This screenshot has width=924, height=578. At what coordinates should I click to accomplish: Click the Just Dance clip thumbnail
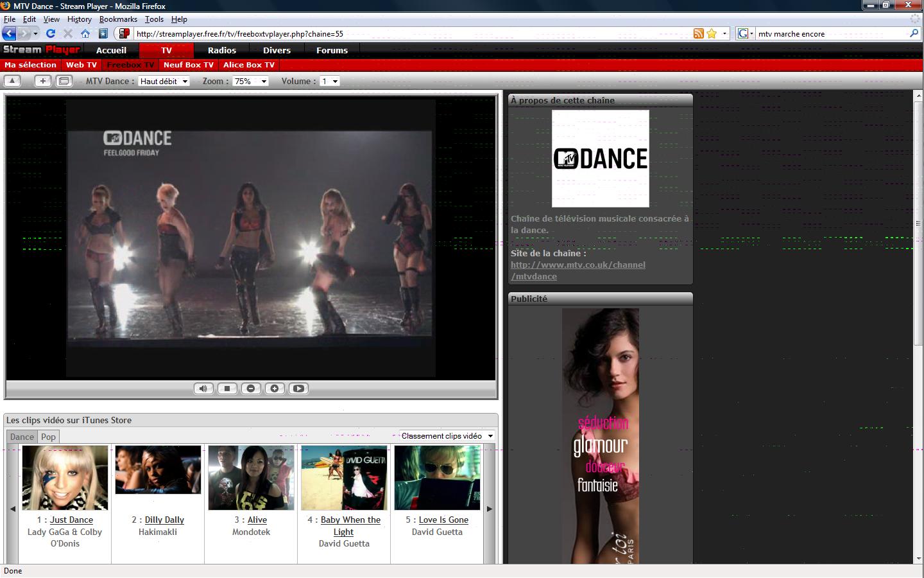click(x=65, y=478)
